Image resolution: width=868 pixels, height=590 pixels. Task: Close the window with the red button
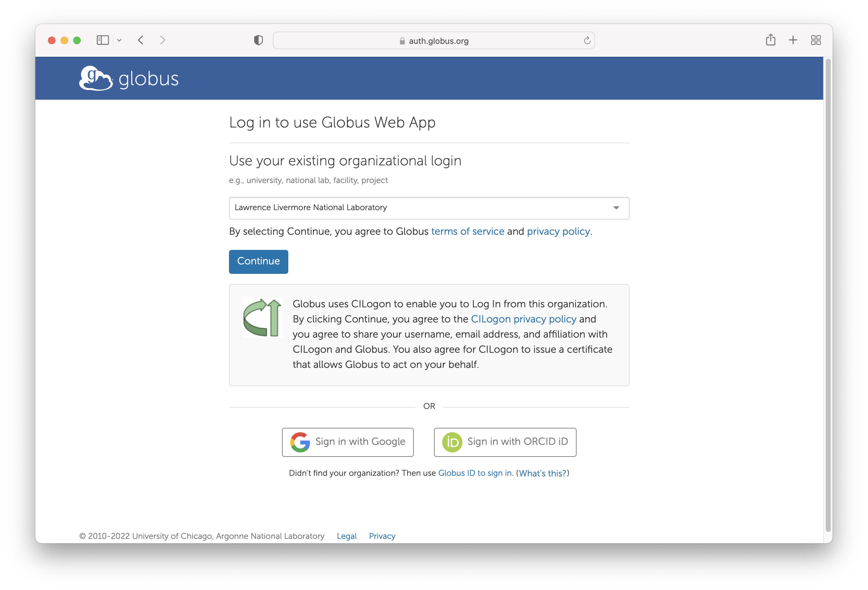pyautogui.click(x=51, y=40)
